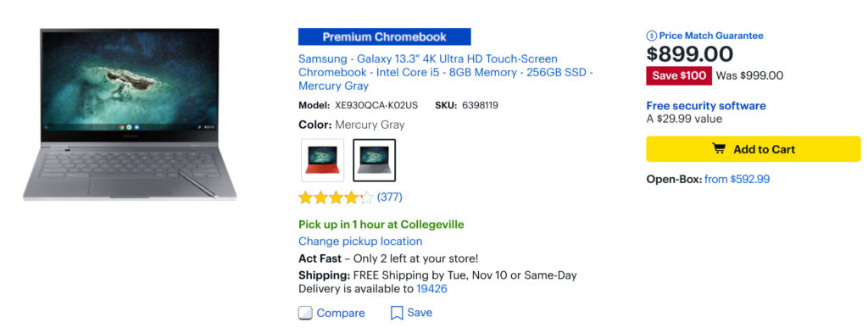Select the Mercury Gray color swatch
Viewport: 868px width, 333px height.
374,160
